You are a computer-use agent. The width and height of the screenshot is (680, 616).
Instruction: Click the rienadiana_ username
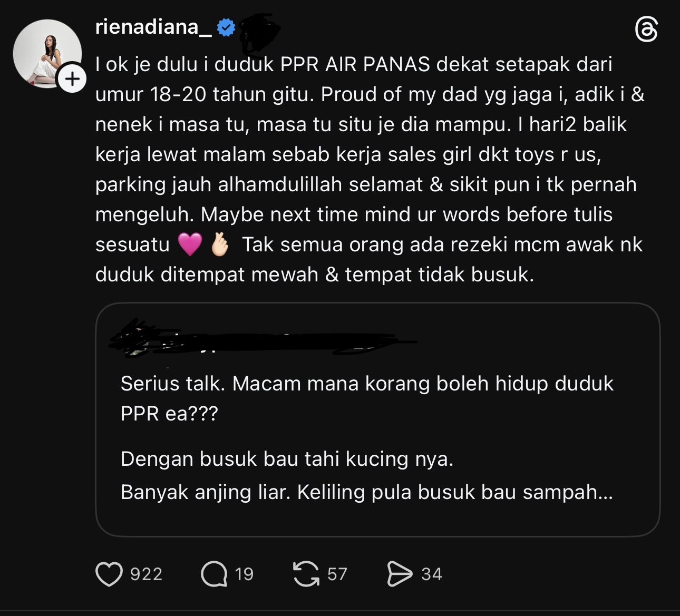(153, 27)
